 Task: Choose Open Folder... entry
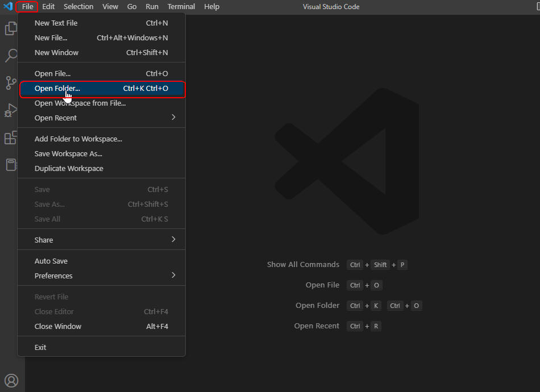pyautogui.click(x=102, y=89)
